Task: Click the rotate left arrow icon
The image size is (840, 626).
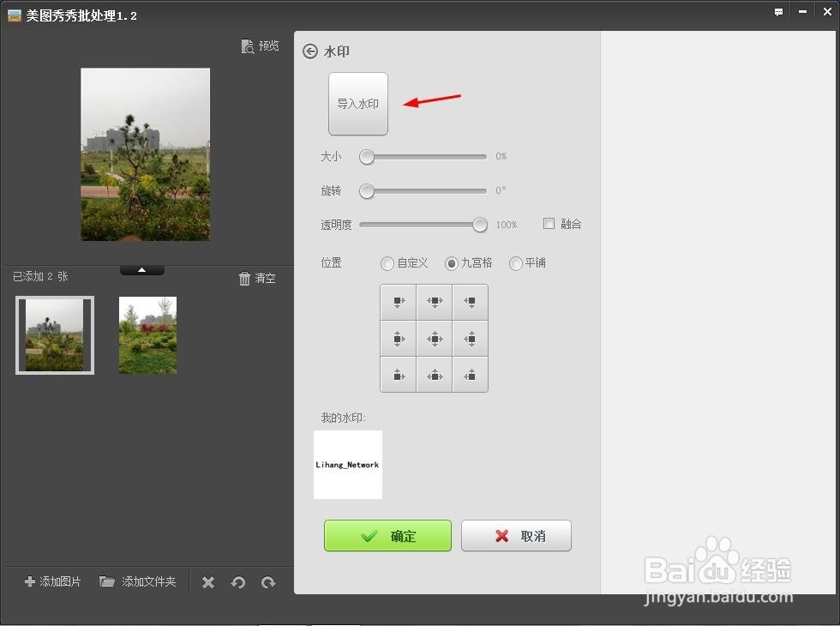Action: (238, 581)
